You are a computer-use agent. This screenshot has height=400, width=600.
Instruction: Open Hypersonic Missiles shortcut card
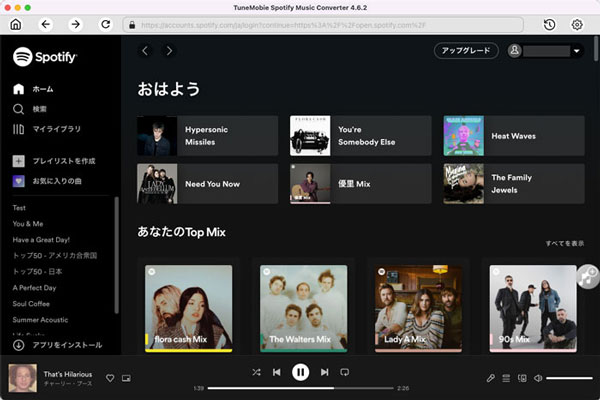click(x=207, y=136)
